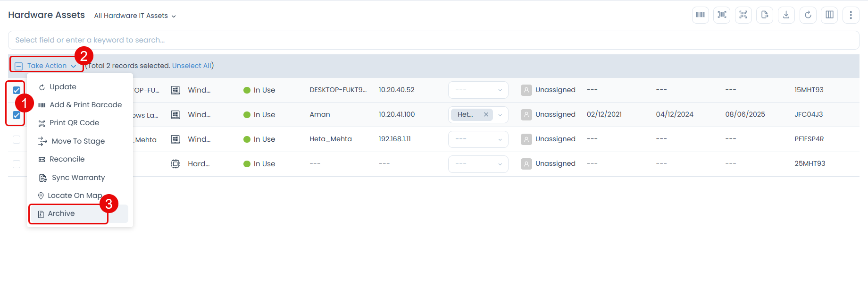Open the empty dropdown in the Heta_Mehta row
This screenshot has height=291, width=868.
click(478, 139)
